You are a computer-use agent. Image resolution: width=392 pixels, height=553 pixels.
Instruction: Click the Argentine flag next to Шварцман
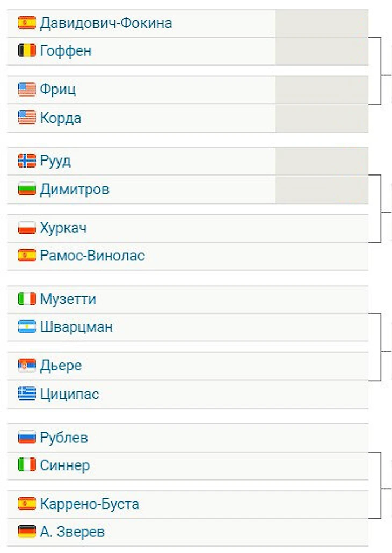click(27, 327)
